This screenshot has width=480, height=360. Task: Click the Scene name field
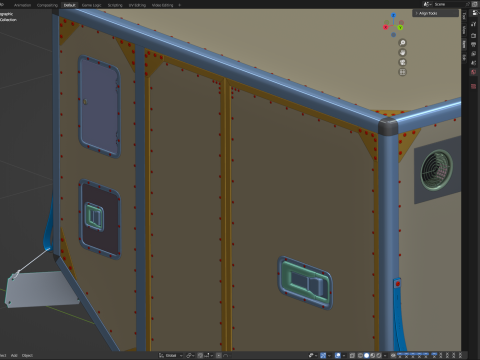448,4
